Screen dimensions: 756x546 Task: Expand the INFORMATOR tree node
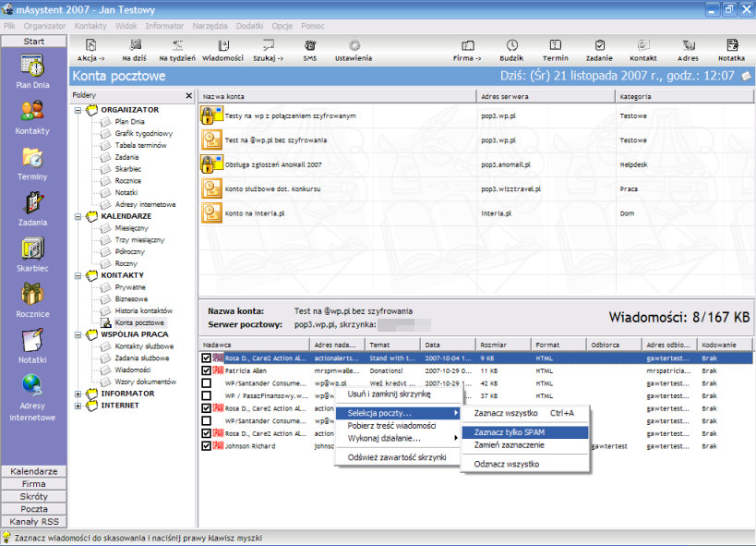click(78, 394)
